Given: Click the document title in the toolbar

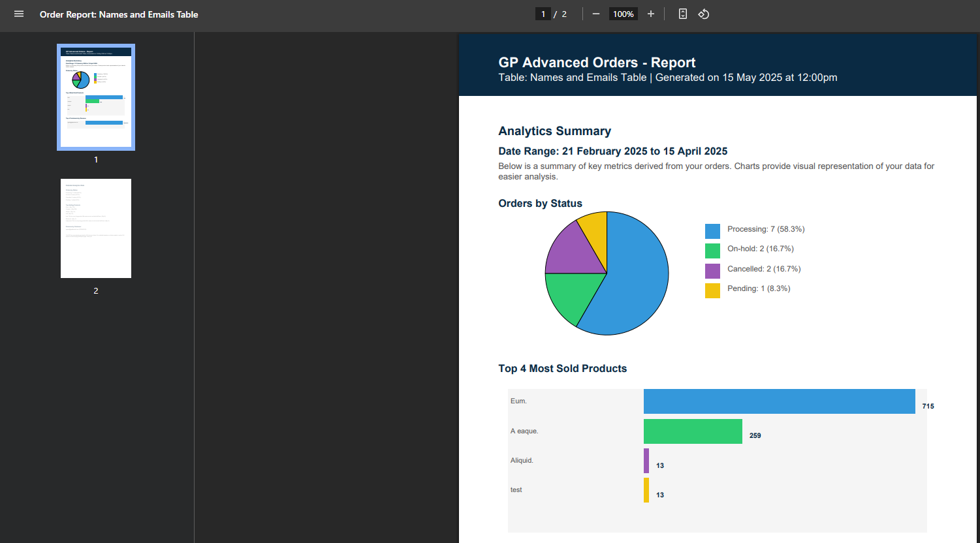Looking at the screenshot, I should [x=119, y=14].
